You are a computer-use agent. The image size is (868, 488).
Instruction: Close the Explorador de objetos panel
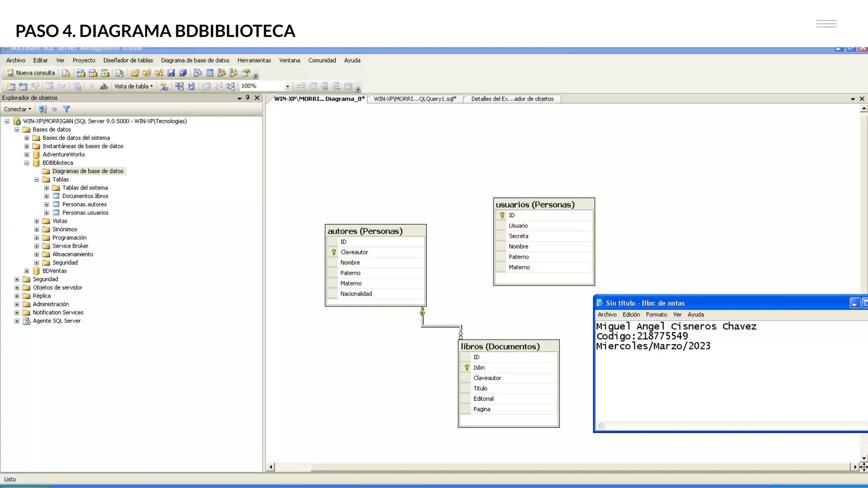(x=257, y=98)
